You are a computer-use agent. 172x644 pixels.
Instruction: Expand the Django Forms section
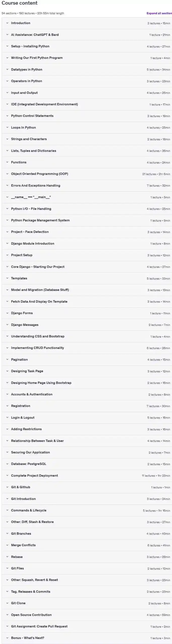click(87, 313)
